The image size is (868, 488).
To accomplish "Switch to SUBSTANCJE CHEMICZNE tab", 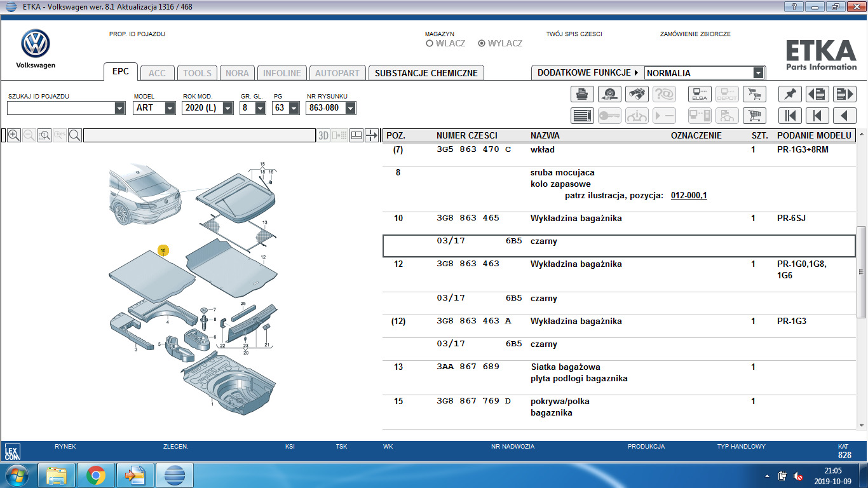I will tap(426, 73).
